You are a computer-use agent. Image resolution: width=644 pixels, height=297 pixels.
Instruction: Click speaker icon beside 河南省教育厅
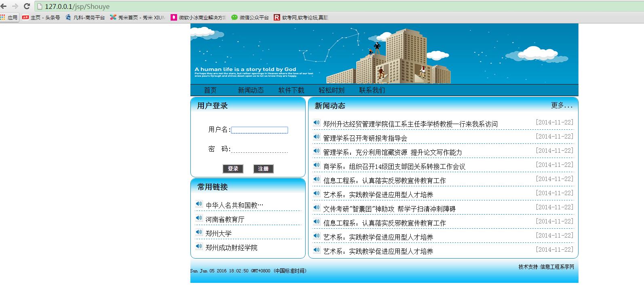pos(199,218)
